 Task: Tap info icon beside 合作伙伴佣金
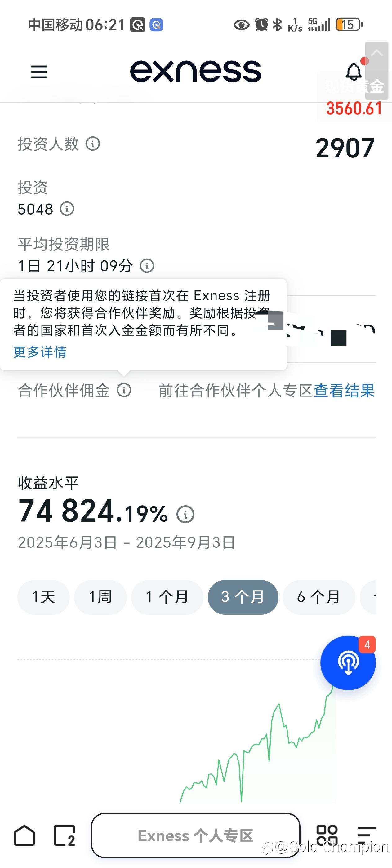click(124, 391)
